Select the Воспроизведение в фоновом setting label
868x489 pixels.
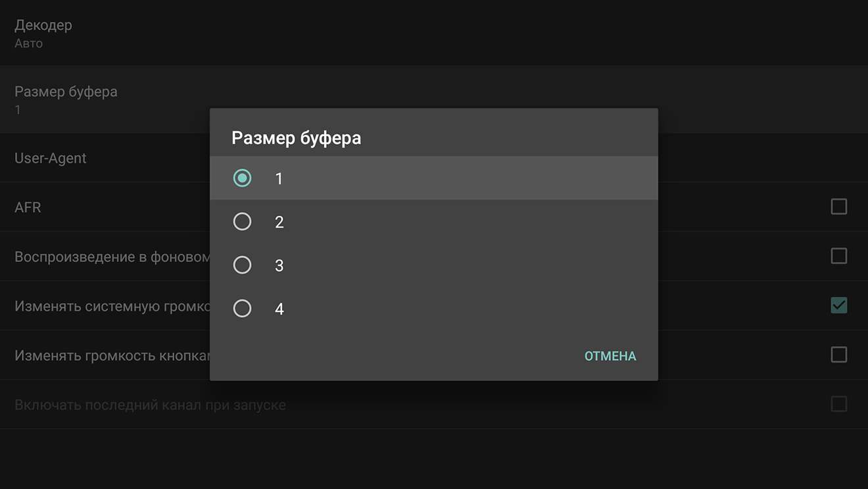coord(112,257)
